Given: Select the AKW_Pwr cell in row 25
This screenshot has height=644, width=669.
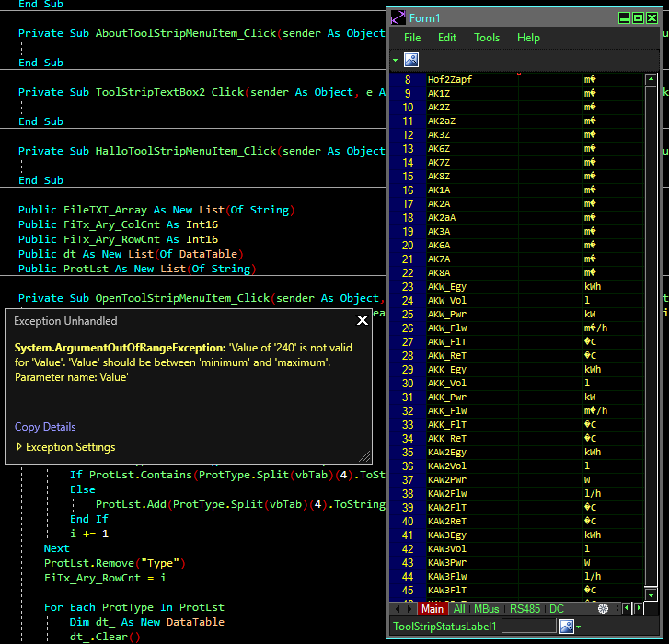Looking at the screenshot, I should [x=472, y=315].
